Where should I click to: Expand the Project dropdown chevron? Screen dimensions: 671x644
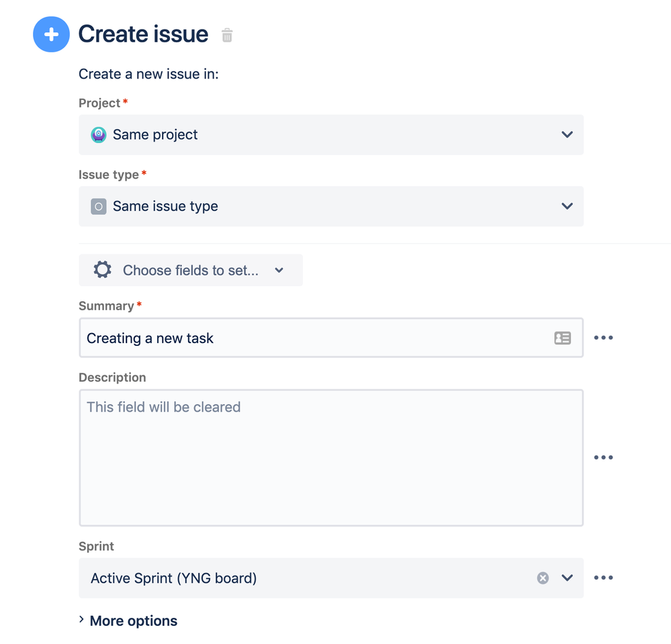point(567,134)
